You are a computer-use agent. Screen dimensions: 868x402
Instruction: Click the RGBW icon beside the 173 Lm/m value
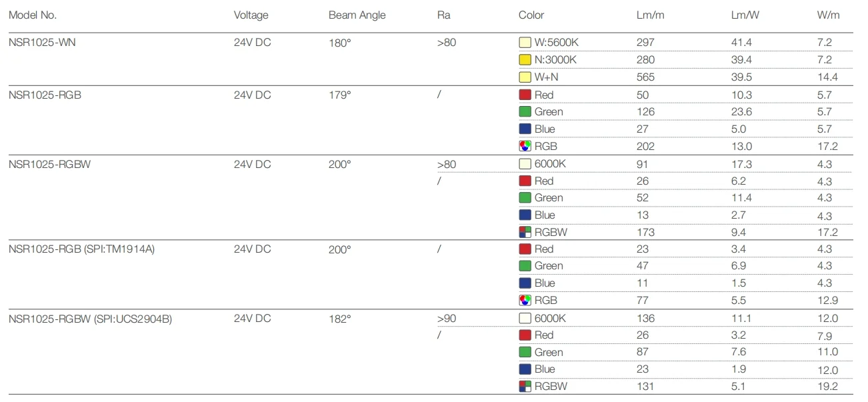(x=525, y=232)
